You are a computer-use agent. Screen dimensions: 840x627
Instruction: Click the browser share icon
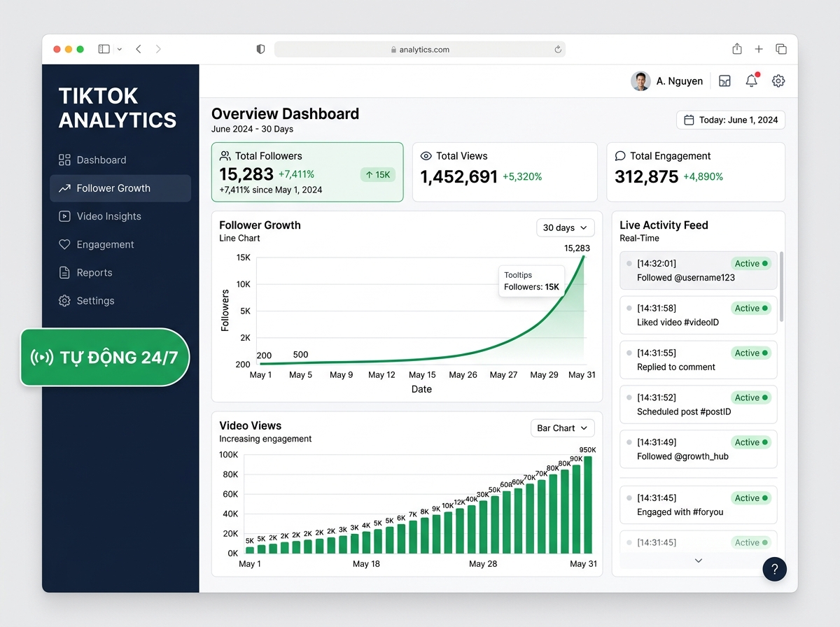[737, 48]
